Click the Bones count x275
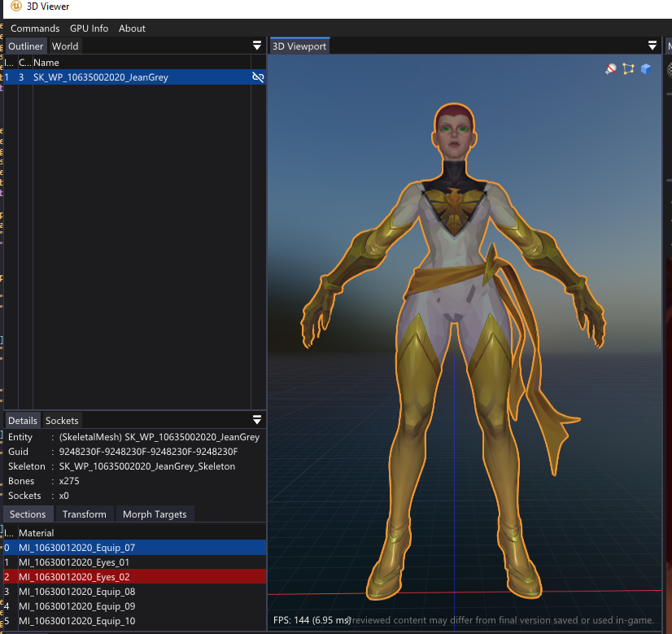 click(x=69, y=480)
